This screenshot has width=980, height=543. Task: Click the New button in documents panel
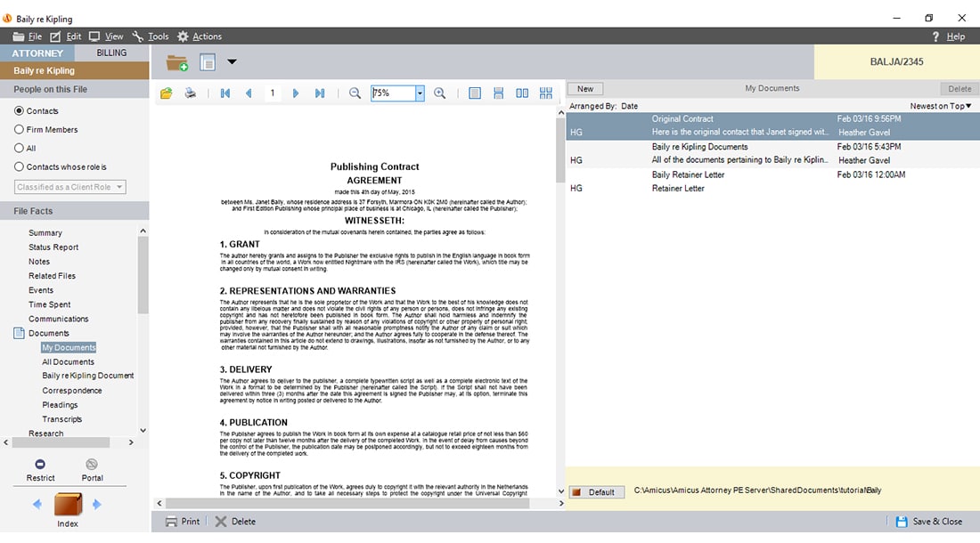point(585,89)
